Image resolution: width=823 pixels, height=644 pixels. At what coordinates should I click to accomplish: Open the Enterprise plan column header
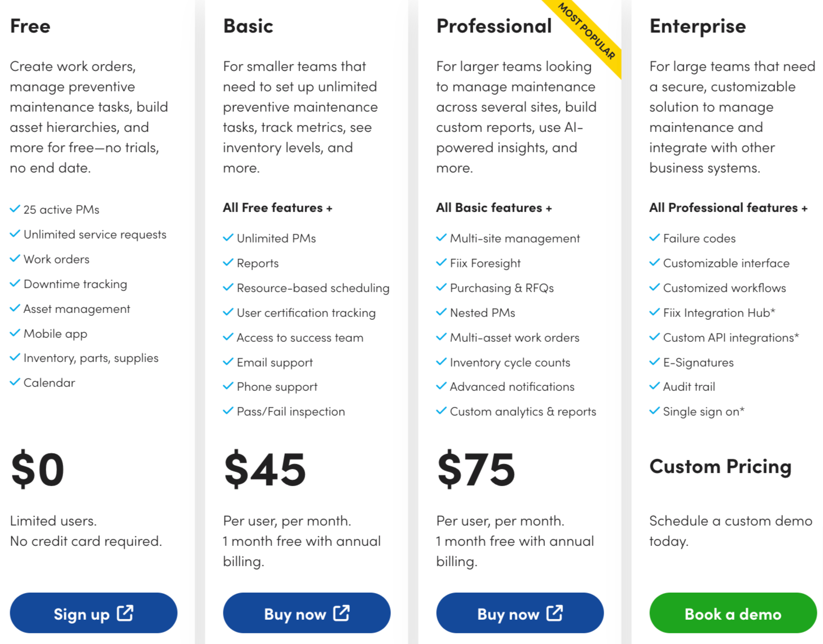(x=697, y=25)
